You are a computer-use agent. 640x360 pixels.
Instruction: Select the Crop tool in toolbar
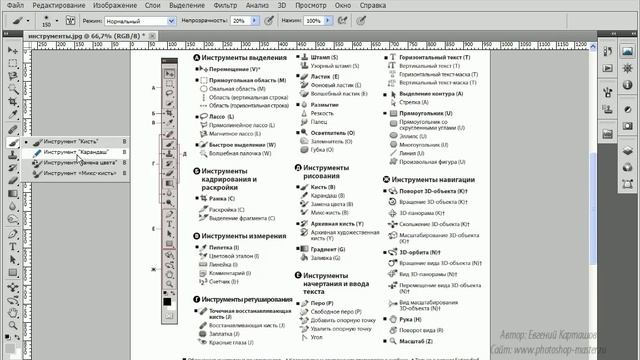(13, 102)
